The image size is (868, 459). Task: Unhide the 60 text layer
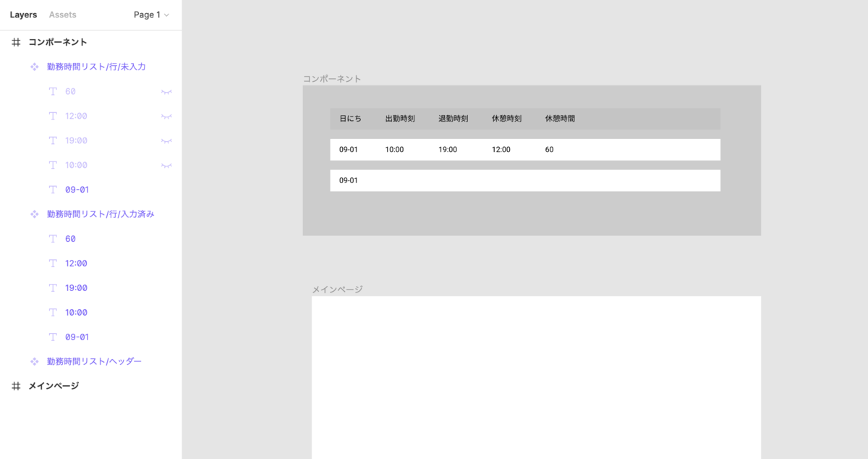click(166, 91)
